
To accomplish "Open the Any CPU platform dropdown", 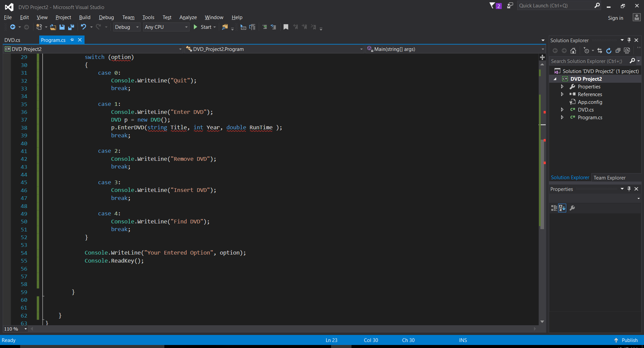I will (186, 27).
